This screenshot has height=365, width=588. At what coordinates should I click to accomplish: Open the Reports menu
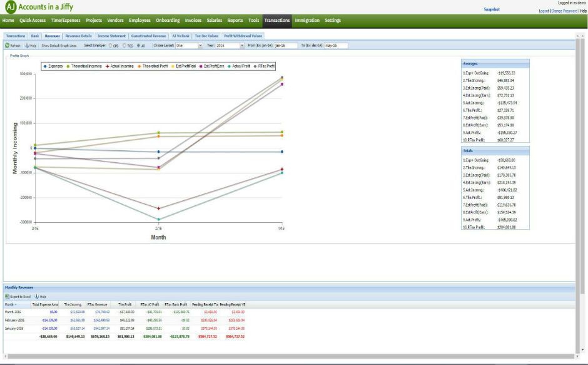235,20
